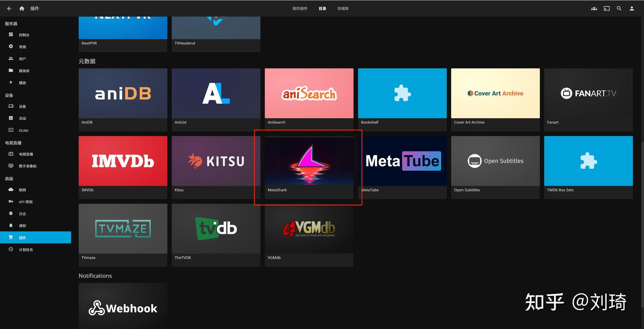Click the cast to device icon
Screen dimensions: 644x329
tap(606, 9)
